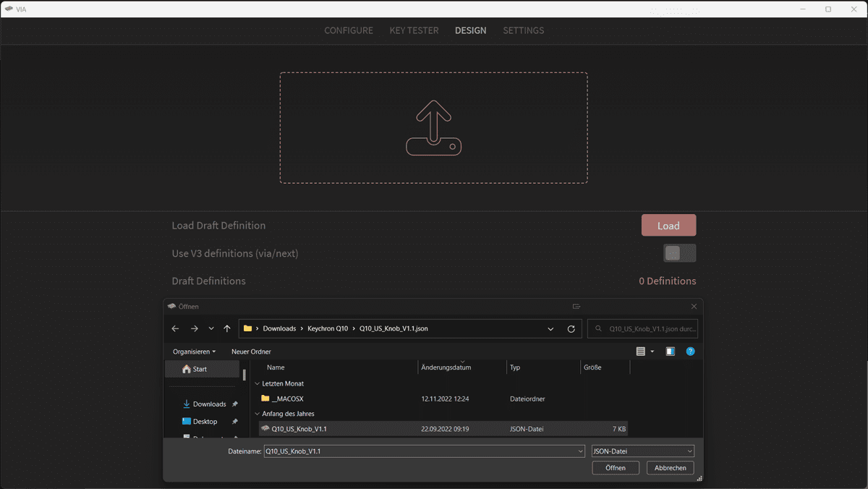Navigate up one folder level
This screenshot has height=489, width=868.
[227, 328]
